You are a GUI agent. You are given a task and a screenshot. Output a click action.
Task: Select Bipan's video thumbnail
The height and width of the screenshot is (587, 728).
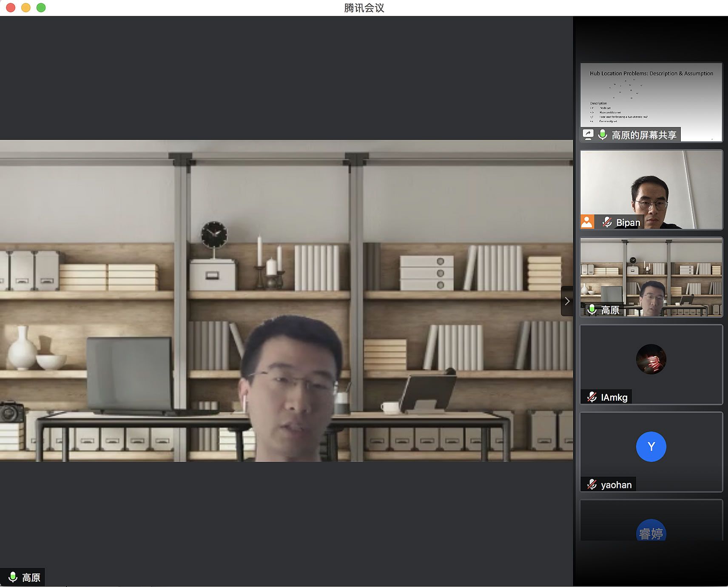651,187
